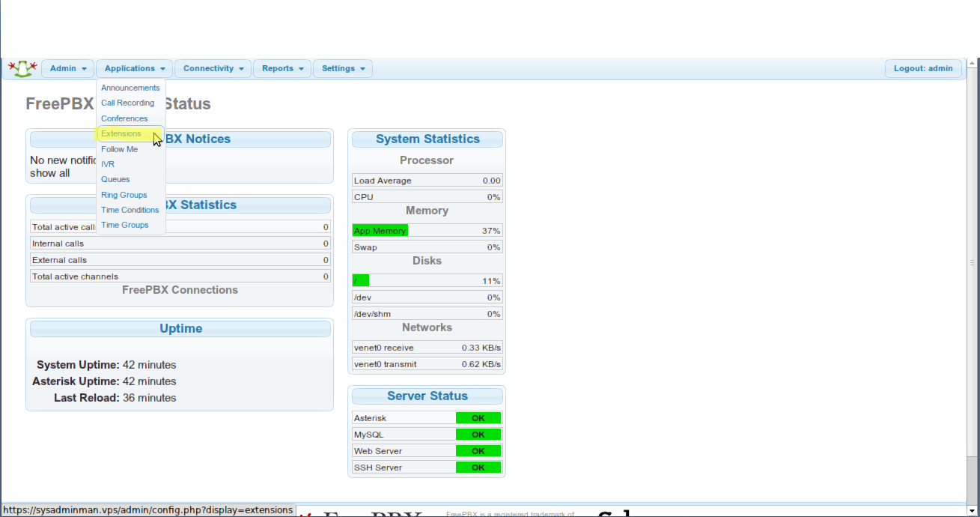
Task: Open Time Groups from the Applications menu
Action: point(124,225)
